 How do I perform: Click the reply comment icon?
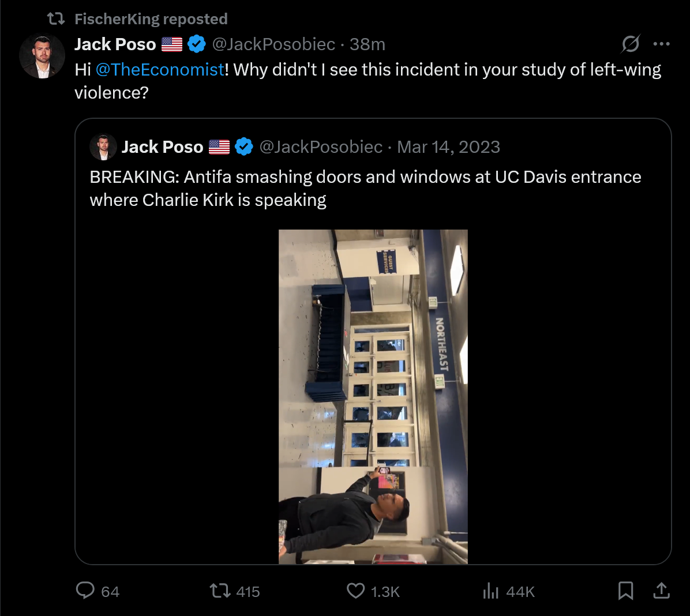(85, 591)
